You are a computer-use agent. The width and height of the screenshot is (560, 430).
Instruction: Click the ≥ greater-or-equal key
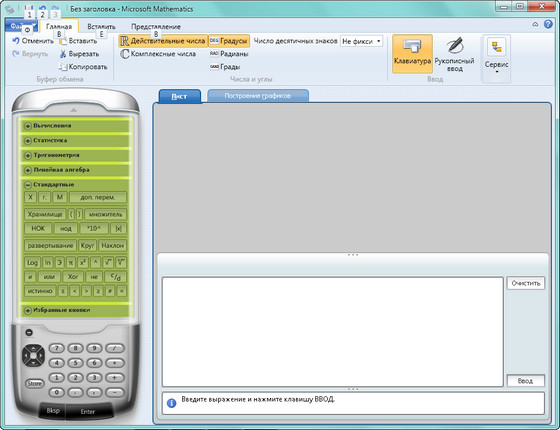pyautogui.click(x=98, y=291)
